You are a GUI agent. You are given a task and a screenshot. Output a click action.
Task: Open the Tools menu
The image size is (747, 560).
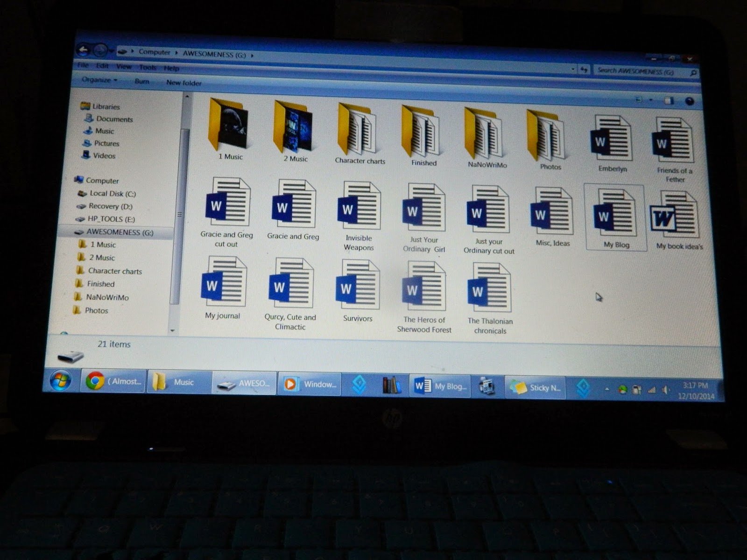pyautogui.click(x=148, y=67)
